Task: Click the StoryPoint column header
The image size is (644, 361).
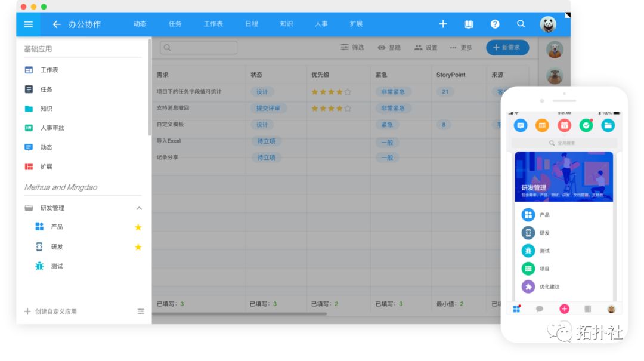Action: point(451,75)
